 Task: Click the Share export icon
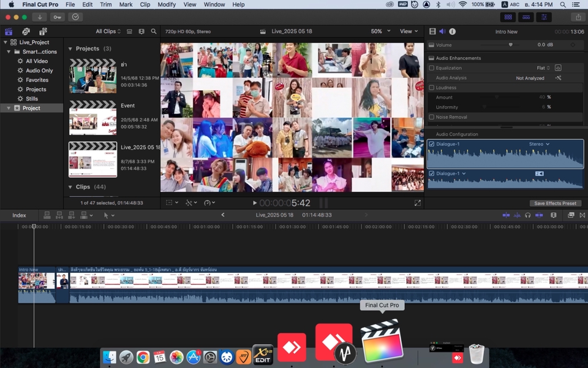tap(577, 17)
